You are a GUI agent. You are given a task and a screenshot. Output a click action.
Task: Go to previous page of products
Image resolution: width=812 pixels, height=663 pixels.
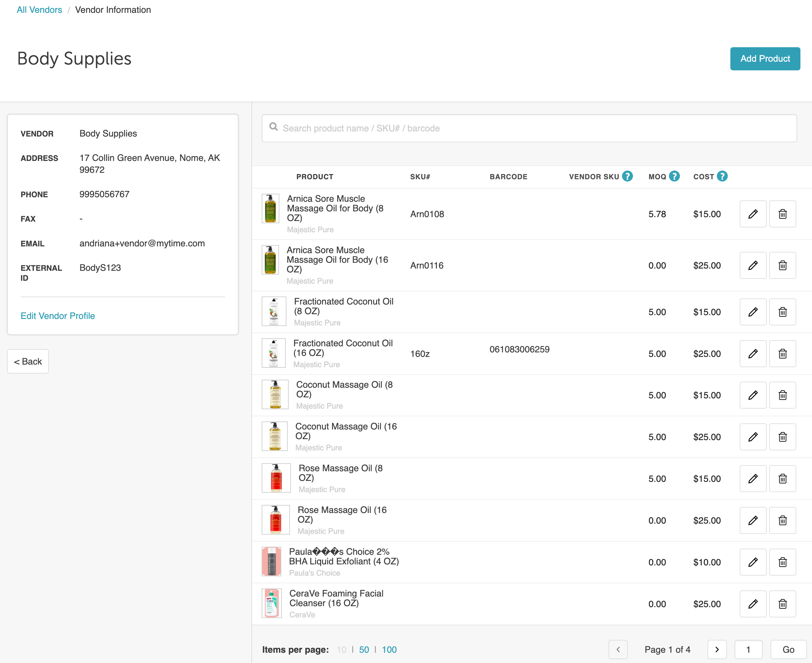[618, 649]
